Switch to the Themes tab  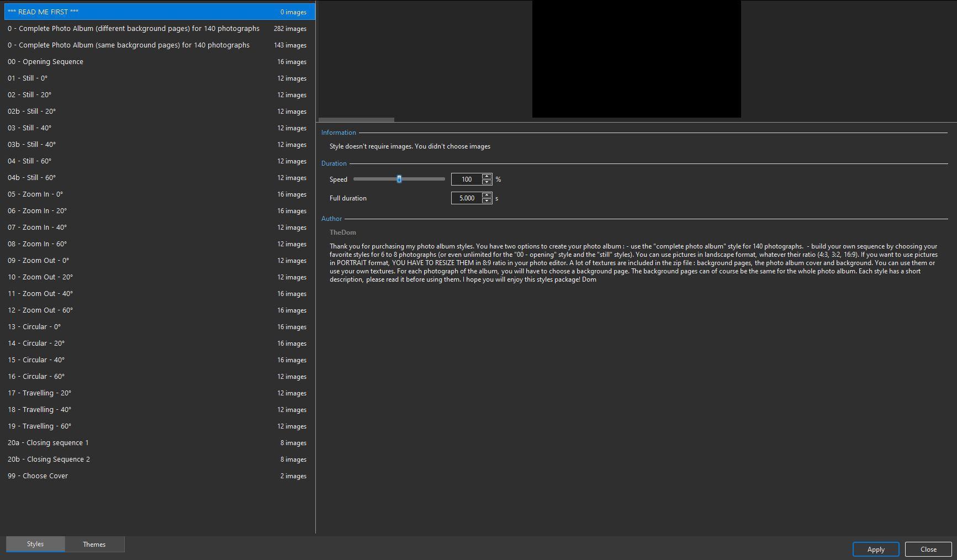point(94,545)
